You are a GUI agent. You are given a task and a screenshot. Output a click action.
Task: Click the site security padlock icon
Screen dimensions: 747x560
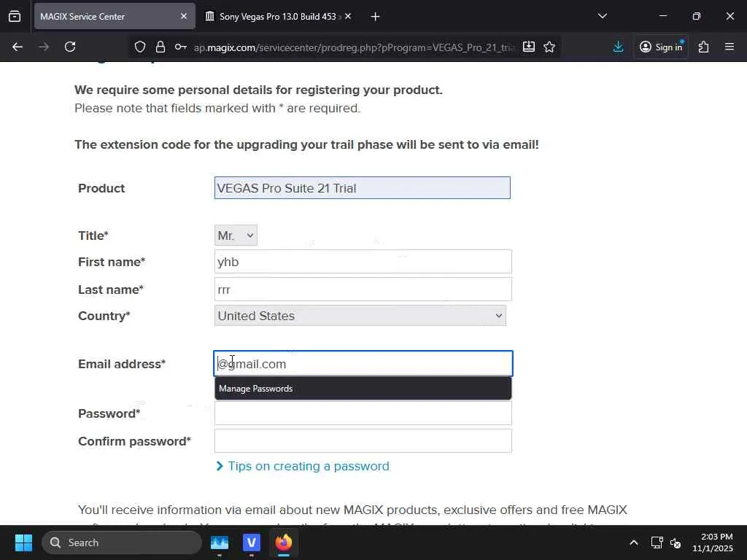point(160,47)
